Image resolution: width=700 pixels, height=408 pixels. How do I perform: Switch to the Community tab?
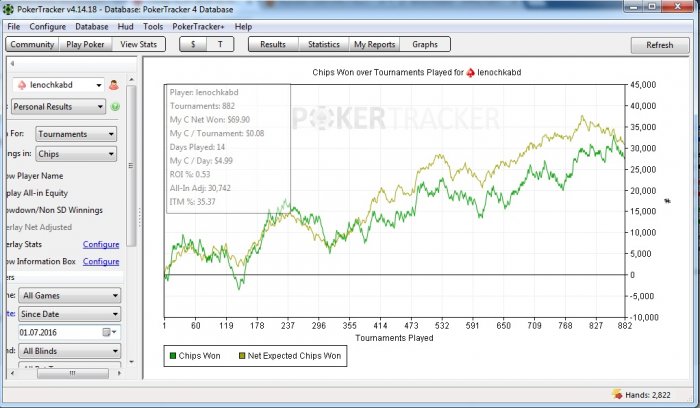pyautogui.click(x=32, y=44)
